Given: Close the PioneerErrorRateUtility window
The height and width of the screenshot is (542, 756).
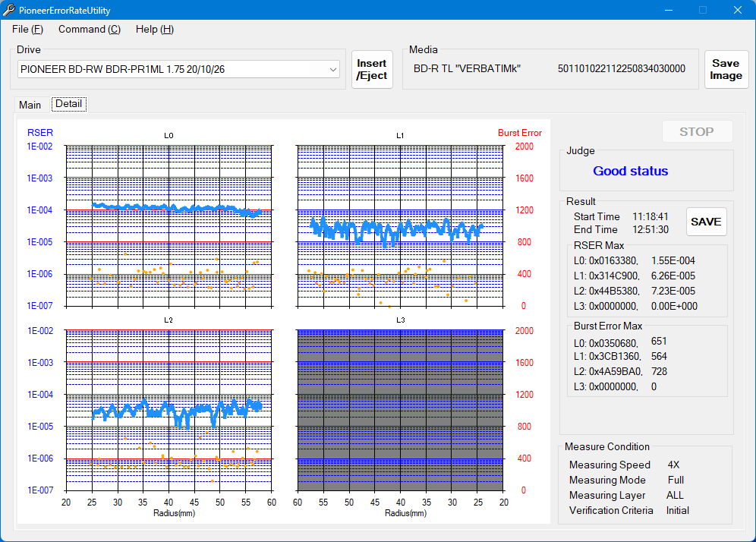Looking at the screenshot, I should point(737,10).
